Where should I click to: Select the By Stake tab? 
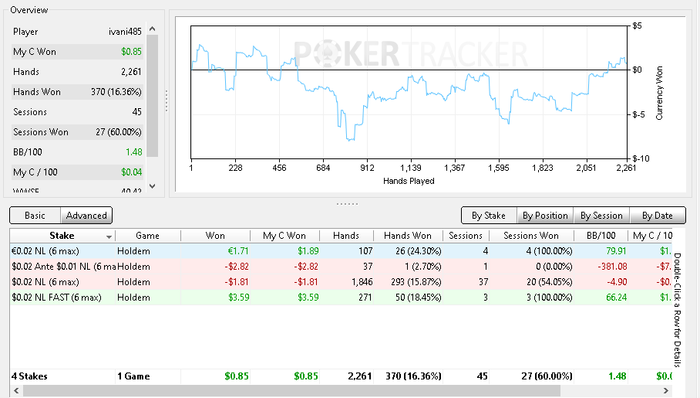pos(488,216)
